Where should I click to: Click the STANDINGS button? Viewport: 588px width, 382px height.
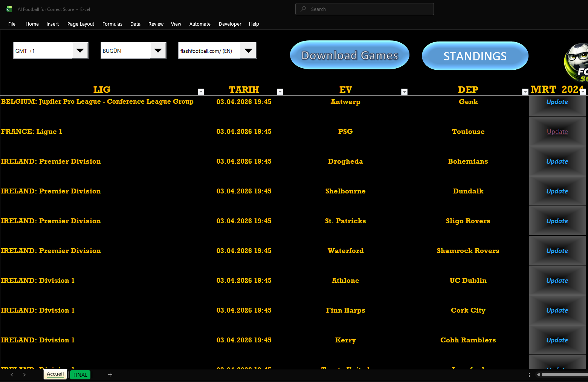[x=475, y=56]
